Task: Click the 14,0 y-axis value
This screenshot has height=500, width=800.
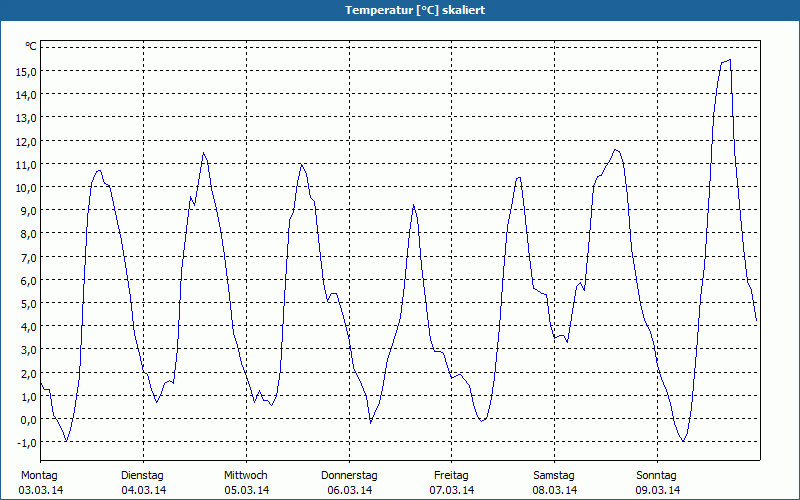Action: pos(26,95)
